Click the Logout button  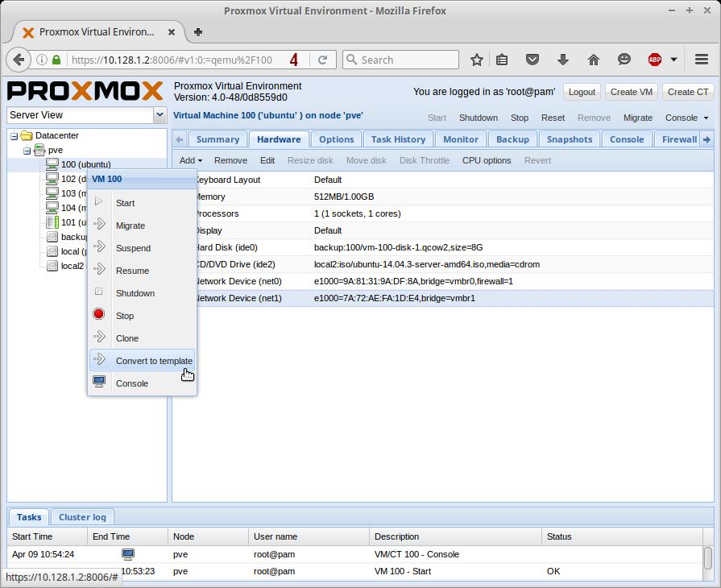tap(582, 92)
